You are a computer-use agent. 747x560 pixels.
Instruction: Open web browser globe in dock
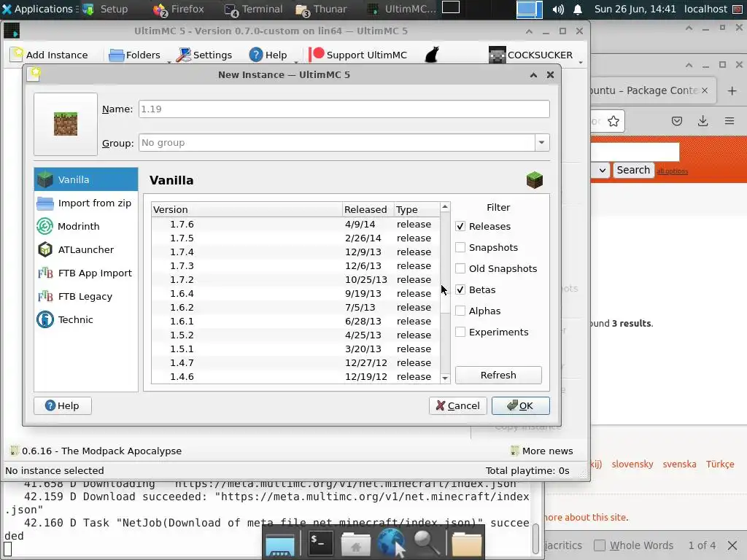pos(392,542)
